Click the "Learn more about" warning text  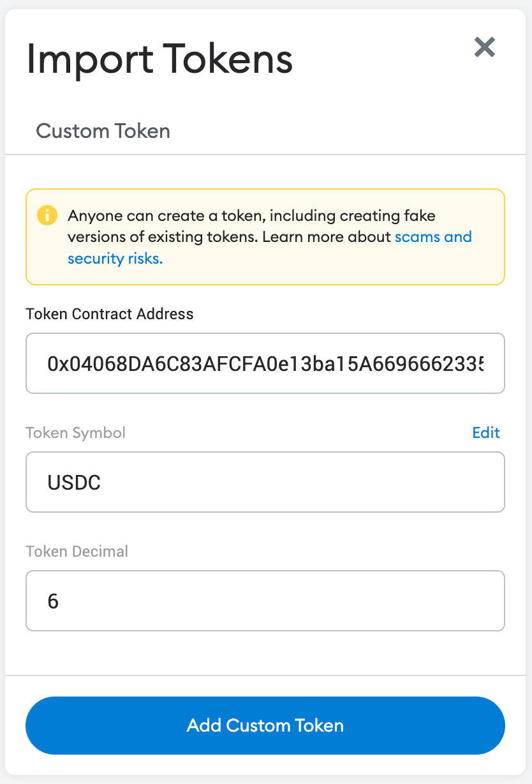coord(327,237)
